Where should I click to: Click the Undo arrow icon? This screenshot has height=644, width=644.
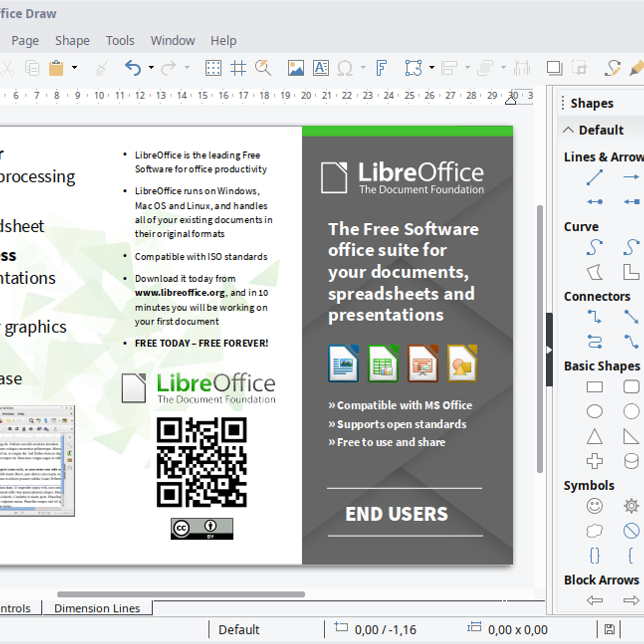[133, 68]
